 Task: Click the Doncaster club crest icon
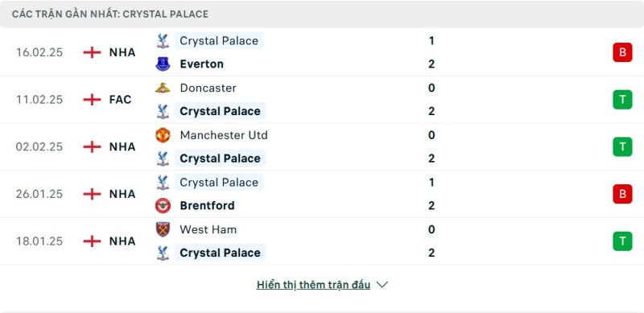click(x=163, y=88)
